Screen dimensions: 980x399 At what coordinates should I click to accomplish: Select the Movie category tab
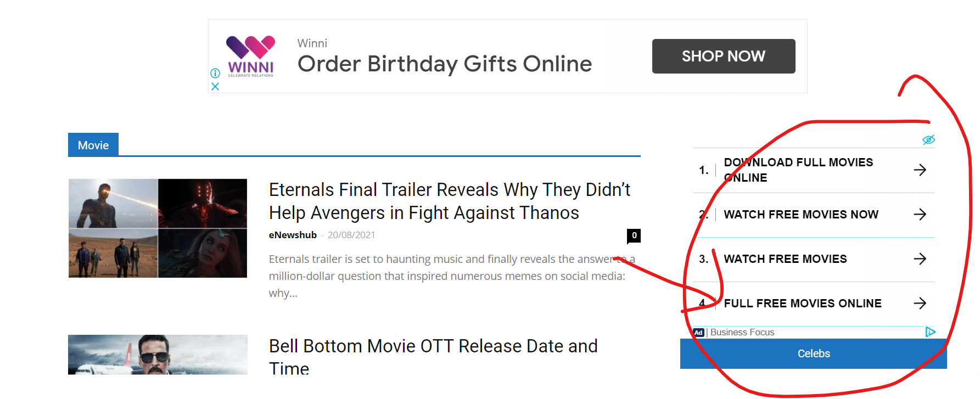[93, 145]
